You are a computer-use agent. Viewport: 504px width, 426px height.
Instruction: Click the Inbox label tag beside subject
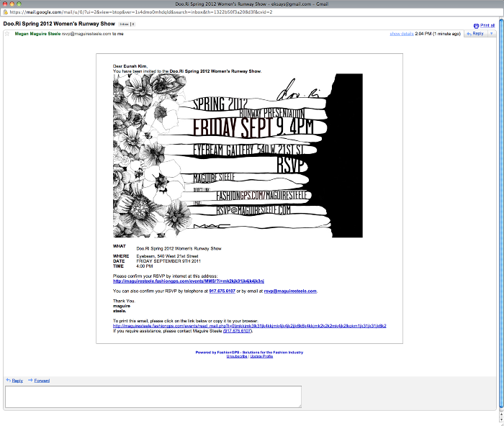[124, 24]
